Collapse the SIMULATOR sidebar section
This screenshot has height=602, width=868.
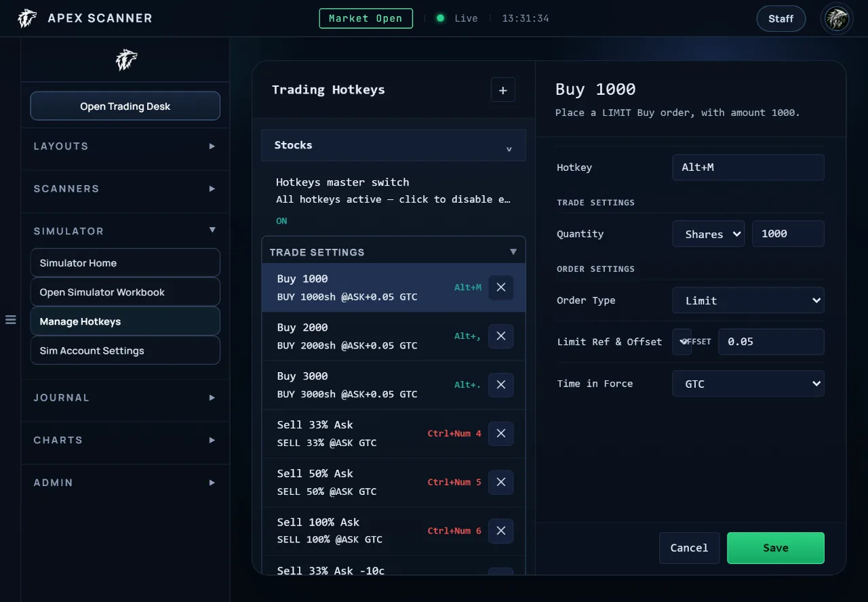click(x=125, y=231)
